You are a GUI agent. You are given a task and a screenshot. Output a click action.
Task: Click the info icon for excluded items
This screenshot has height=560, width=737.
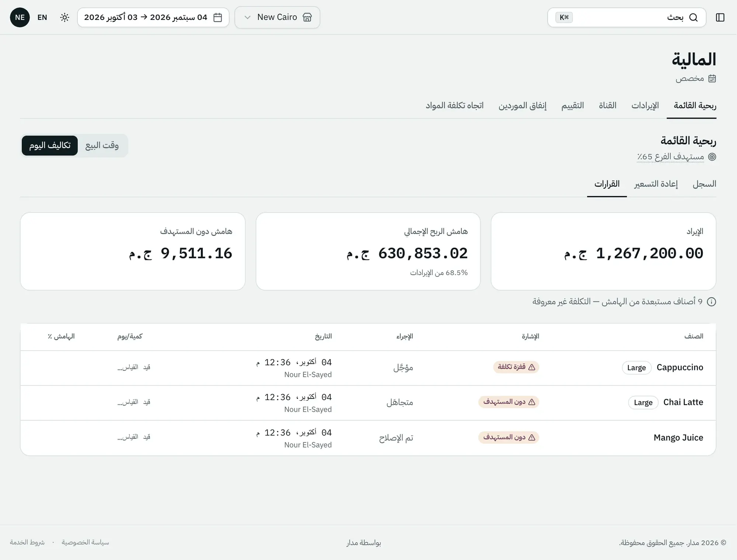[712, 302]
